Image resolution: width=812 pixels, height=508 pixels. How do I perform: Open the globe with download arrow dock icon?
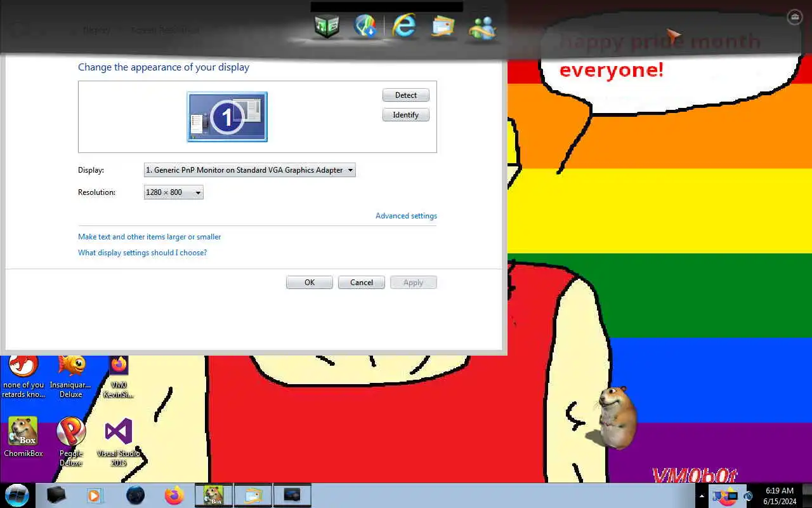coord(365,27)
